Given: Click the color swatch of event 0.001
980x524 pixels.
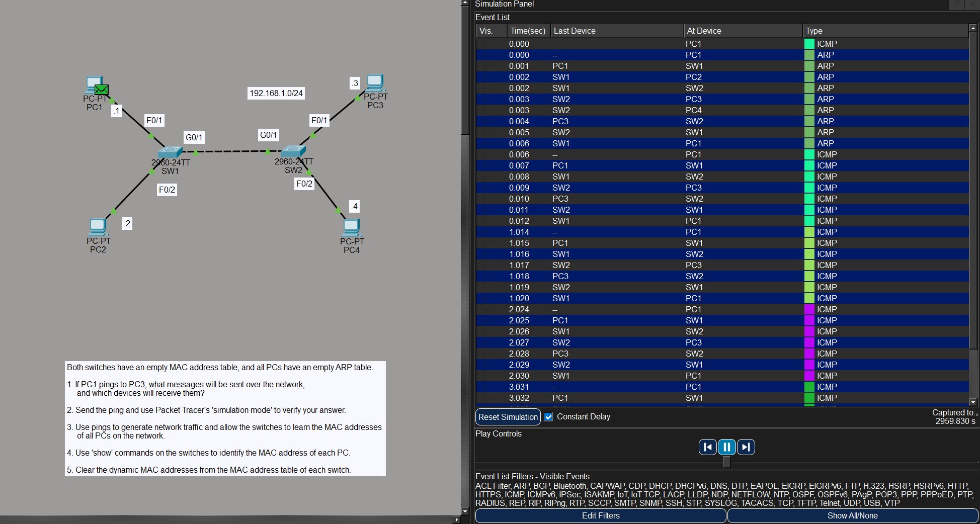Looking at the screenshot, I should point(809,66).
